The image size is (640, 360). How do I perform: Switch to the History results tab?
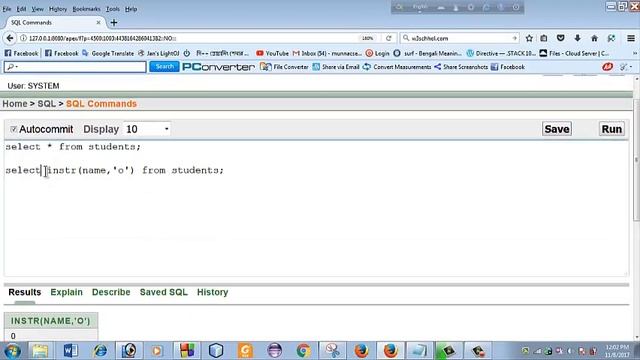click(x=213, y=292)
